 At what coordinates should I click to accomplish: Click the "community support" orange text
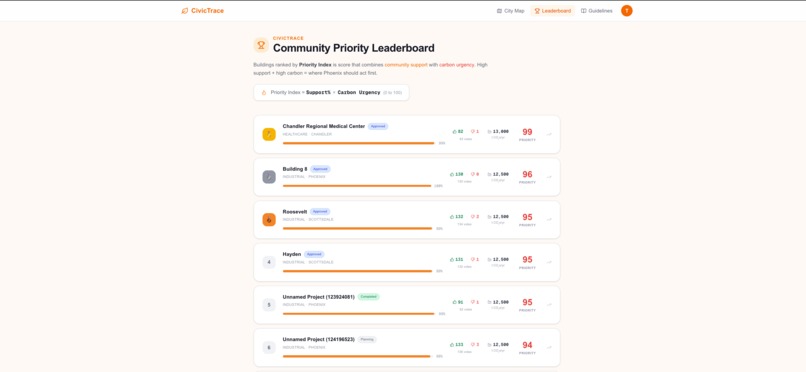pos(406,65)
